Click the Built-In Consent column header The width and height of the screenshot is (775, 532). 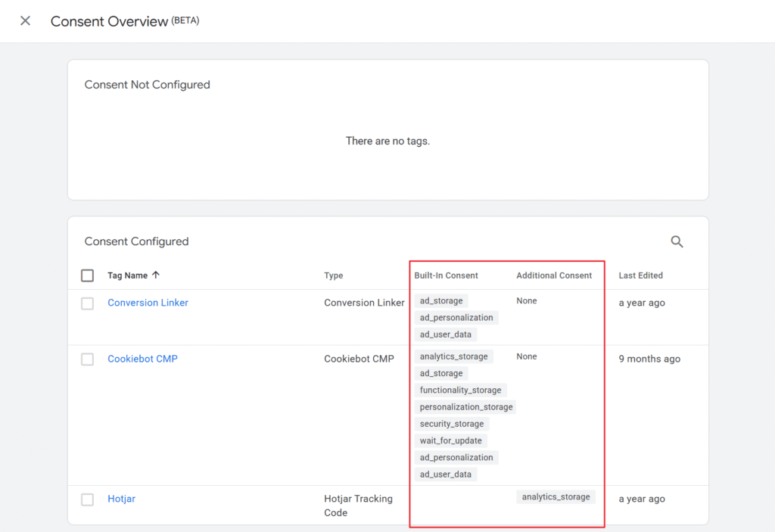pyautogui.click(x=447, y=275)
